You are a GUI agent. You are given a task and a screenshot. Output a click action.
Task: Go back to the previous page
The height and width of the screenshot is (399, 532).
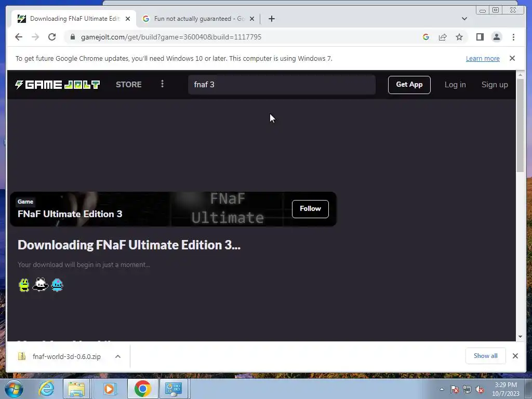[x=19, y=37]
